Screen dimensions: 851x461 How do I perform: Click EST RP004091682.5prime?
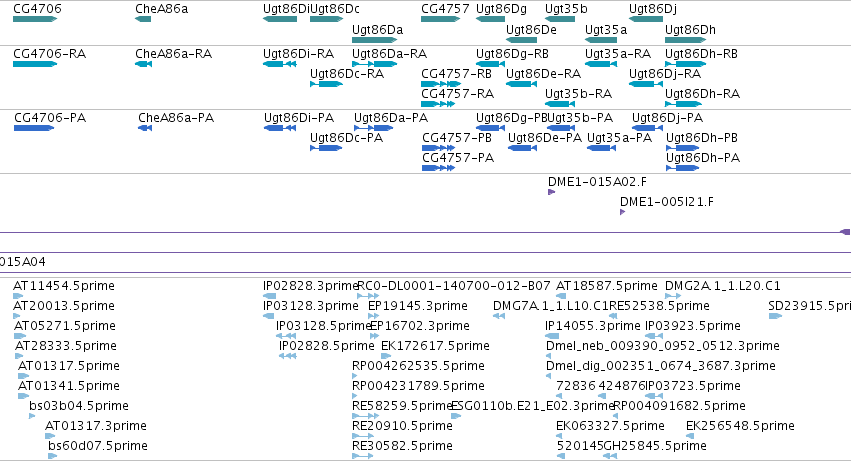tap(615, 416)
